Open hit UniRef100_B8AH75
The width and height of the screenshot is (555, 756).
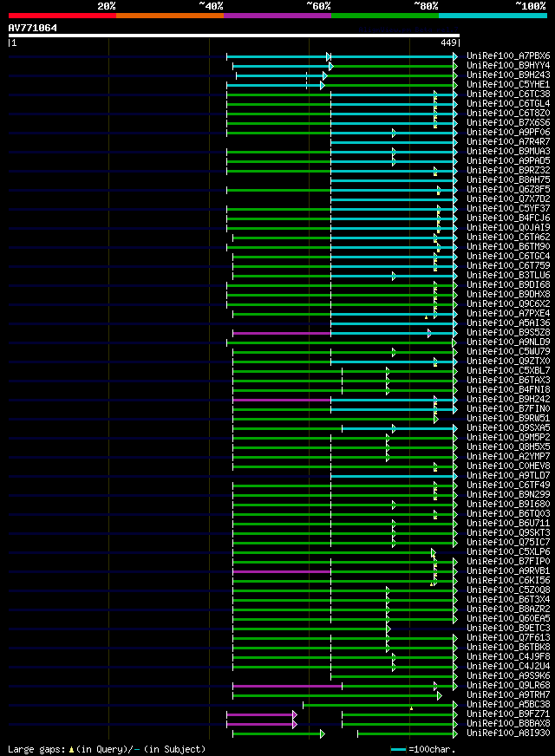coord(508,180)
